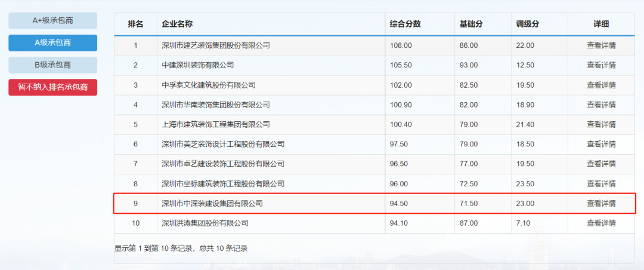This screenshot has height=270, width=644.
Task: Open 查看详情 for 深圳洪涛集团股份有限公司
Action: coord(601,223)
